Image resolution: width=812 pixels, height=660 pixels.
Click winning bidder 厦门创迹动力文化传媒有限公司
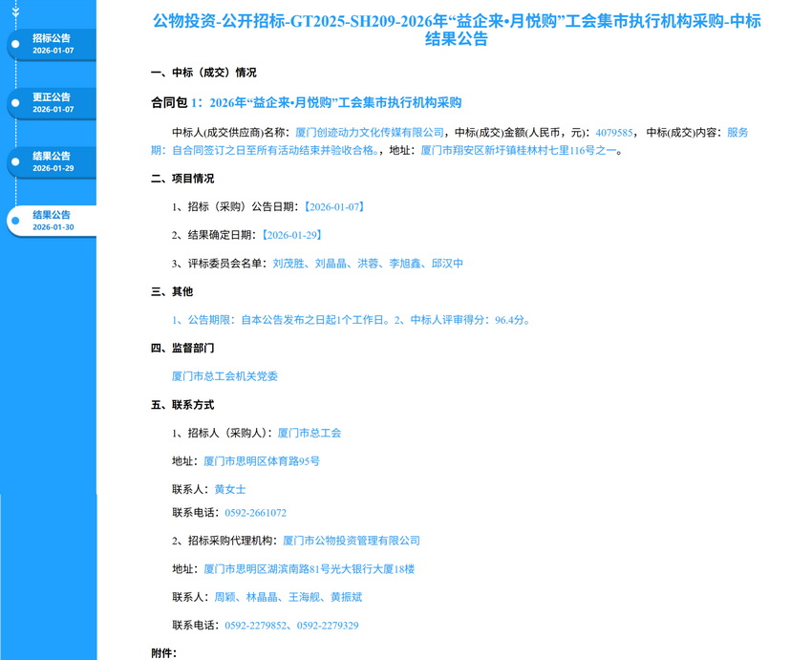pyautogui.click(x=370, y=133)
